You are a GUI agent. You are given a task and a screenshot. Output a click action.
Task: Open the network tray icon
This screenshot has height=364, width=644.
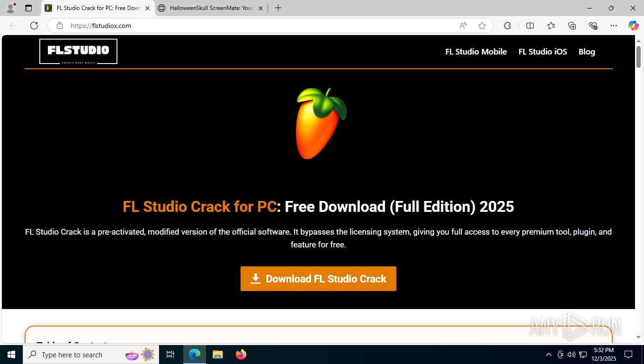tap(583, 355)
